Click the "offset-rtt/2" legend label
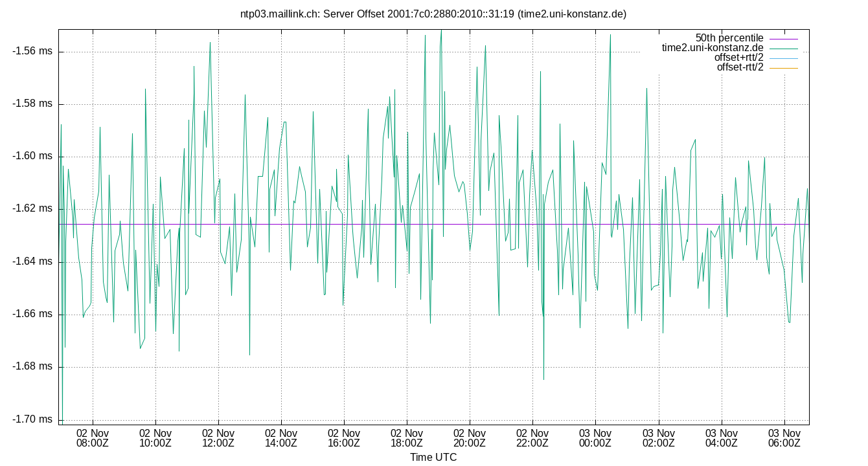This screenshot has height=466, width=868. click(x=738, y=66)
